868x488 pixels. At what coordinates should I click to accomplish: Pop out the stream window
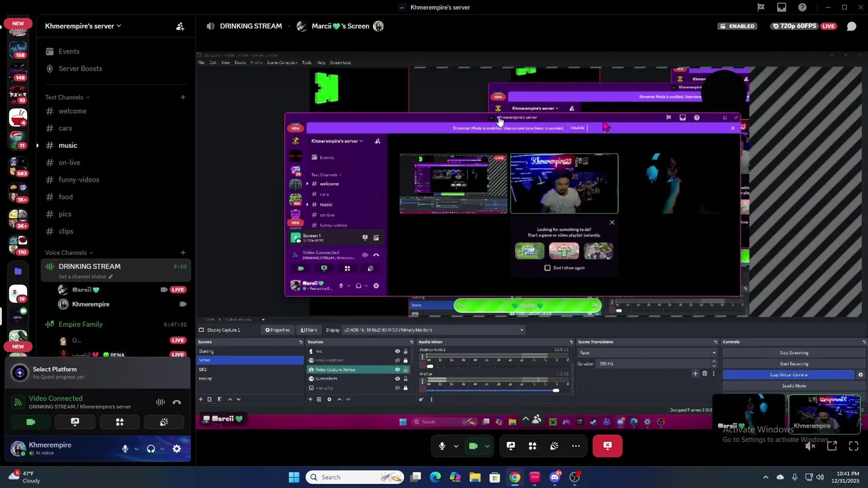click(832, 446)
